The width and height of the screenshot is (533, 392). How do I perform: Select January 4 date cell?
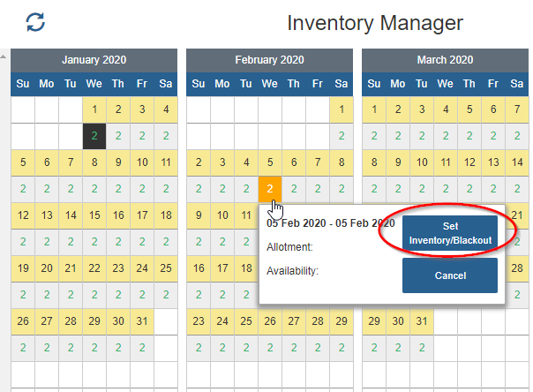pos(166,109)
